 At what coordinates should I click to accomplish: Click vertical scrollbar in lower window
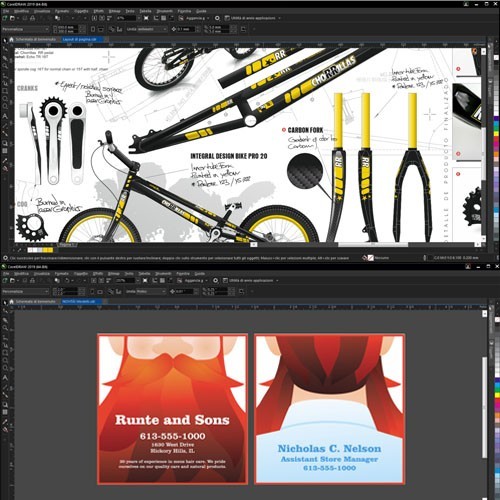point(485,407)
